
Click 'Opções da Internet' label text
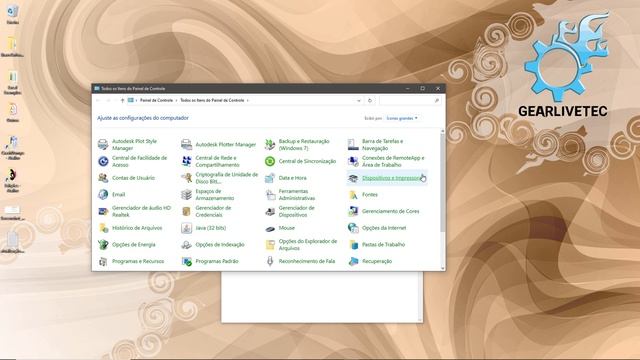coord(384,228)
